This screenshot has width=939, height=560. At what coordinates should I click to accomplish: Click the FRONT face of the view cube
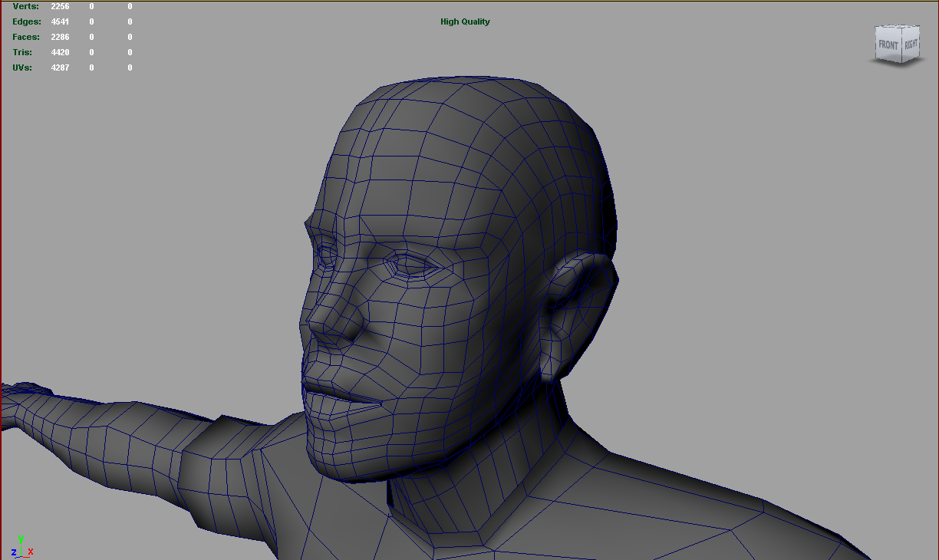point(888,45)
